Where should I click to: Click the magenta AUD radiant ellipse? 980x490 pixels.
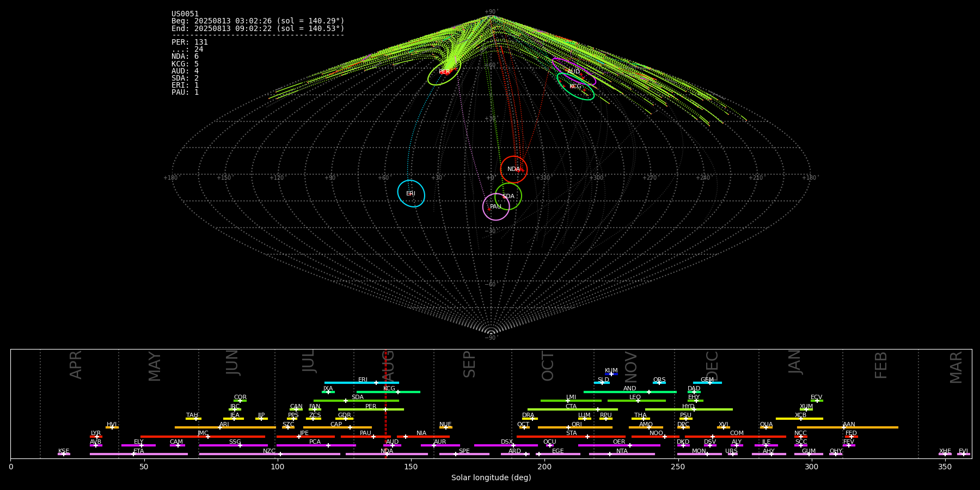tap(574, 72)
